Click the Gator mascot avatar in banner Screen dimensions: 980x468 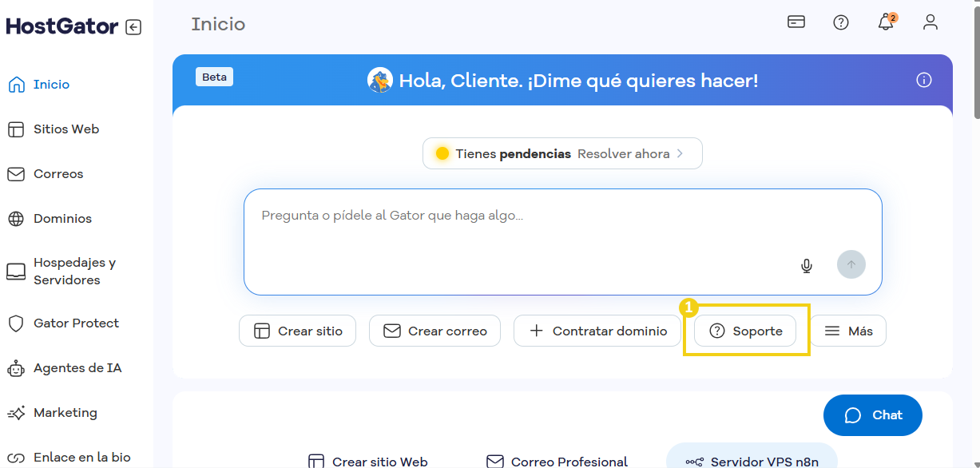click(x=380, y=80)
